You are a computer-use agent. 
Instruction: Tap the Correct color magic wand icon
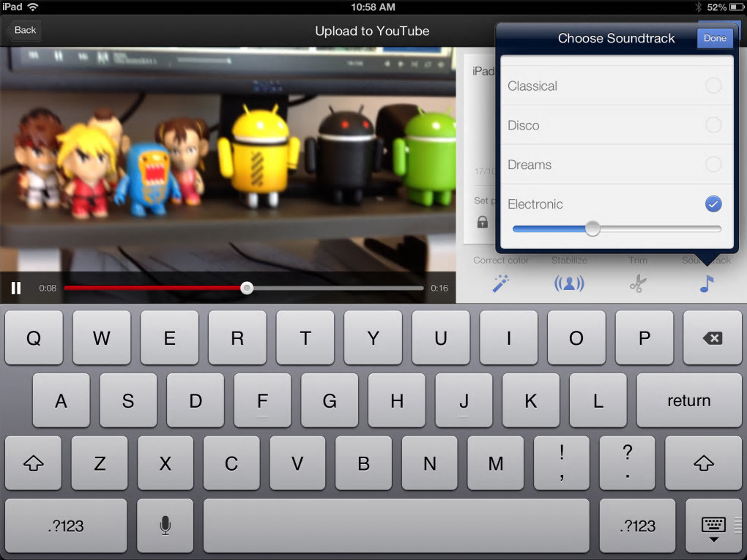pyautogui.click(x=500, y=283)
